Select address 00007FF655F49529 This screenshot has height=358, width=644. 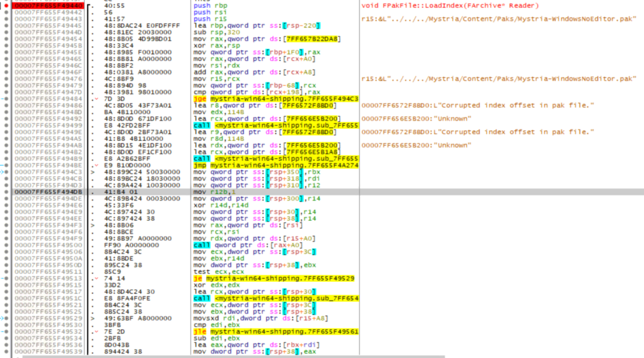coord(48,318)
